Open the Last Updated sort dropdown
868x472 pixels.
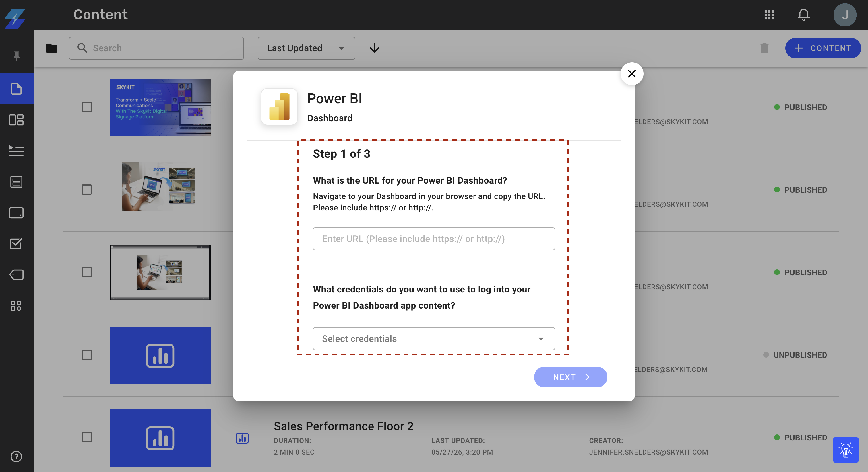click(306, 48)
